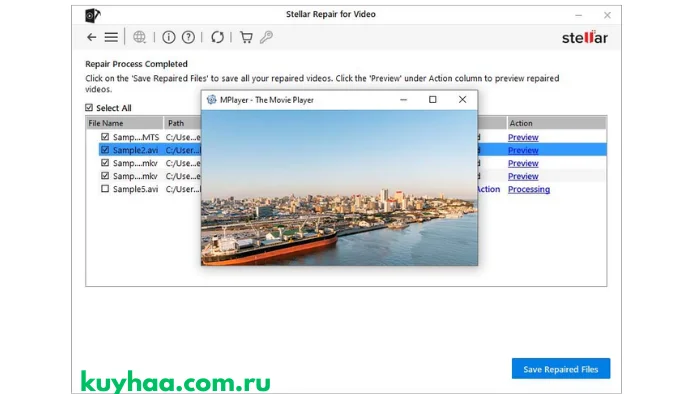Click the circular update arrow icon
Viewport: 700px width, 394px height.
[x=217, y=37]
